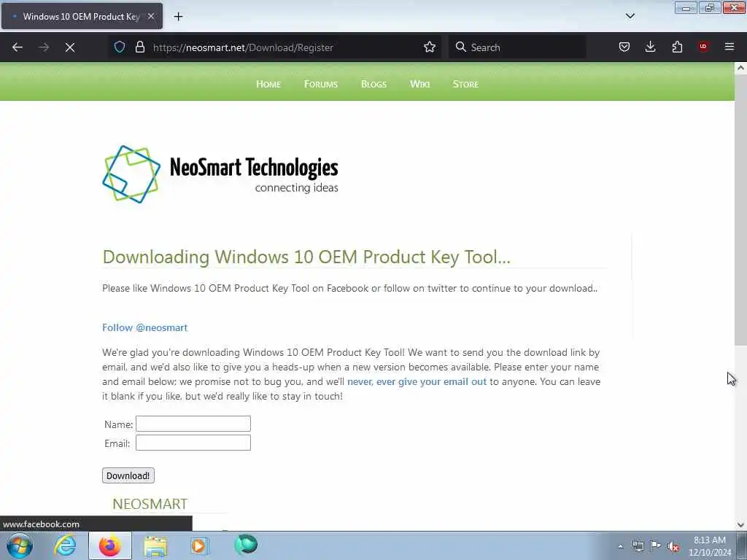Viewport: 747px width, 560px height.
Task: Open the Home menu item
Action: tap(268, 85)
